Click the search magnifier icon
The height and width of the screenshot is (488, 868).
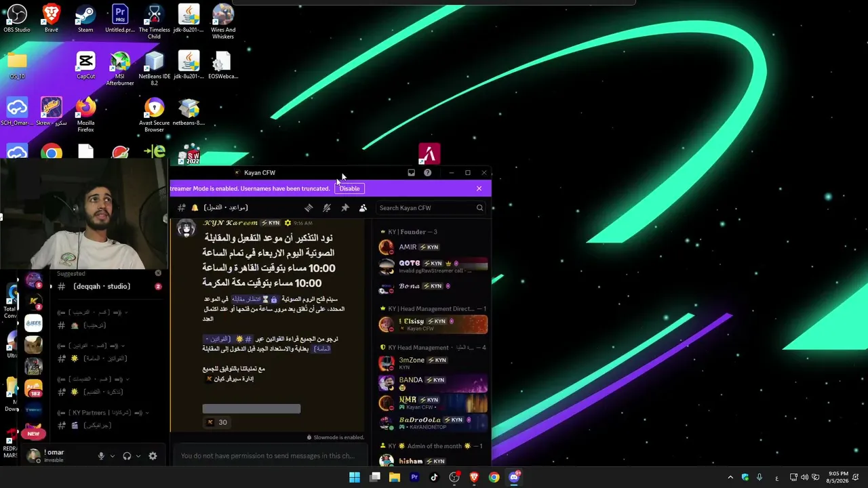tap(479, 208)
